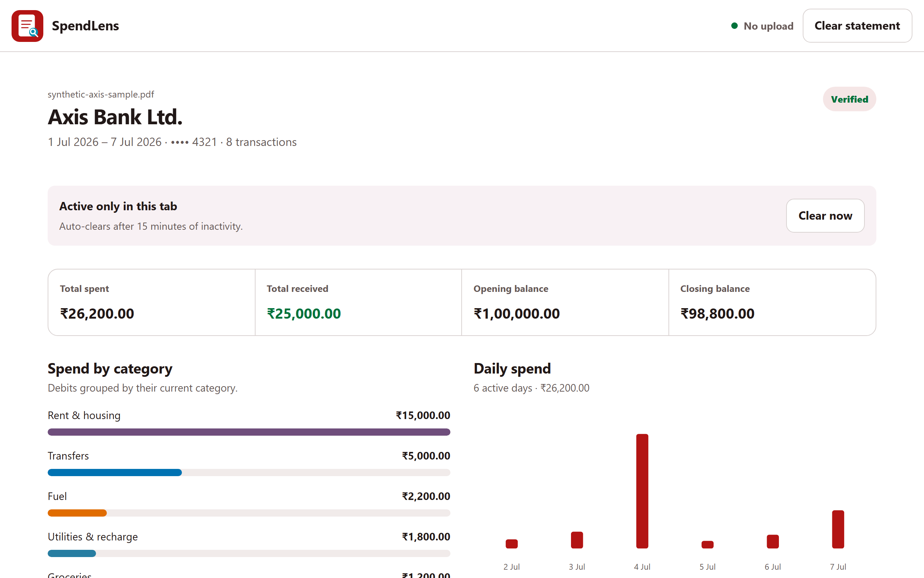Viewport: 924px width, 578px height.
Task: Click the SpendLens app name
Action: pos(85,26)
